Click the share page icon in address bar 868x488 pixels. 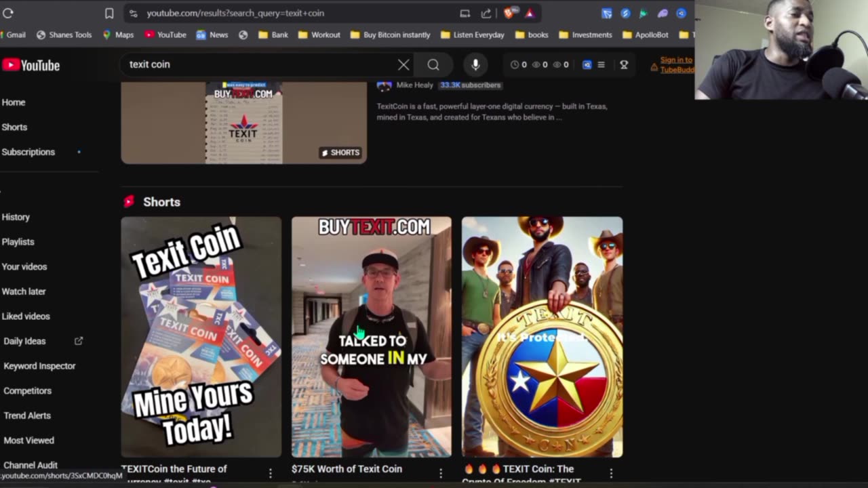pos(486,13)
